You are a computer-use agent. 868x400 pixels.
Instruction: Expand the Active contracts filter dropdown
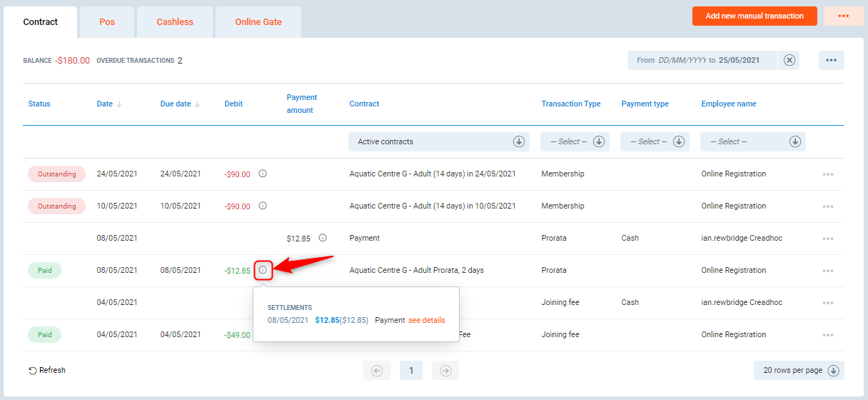tap(519, 141)
